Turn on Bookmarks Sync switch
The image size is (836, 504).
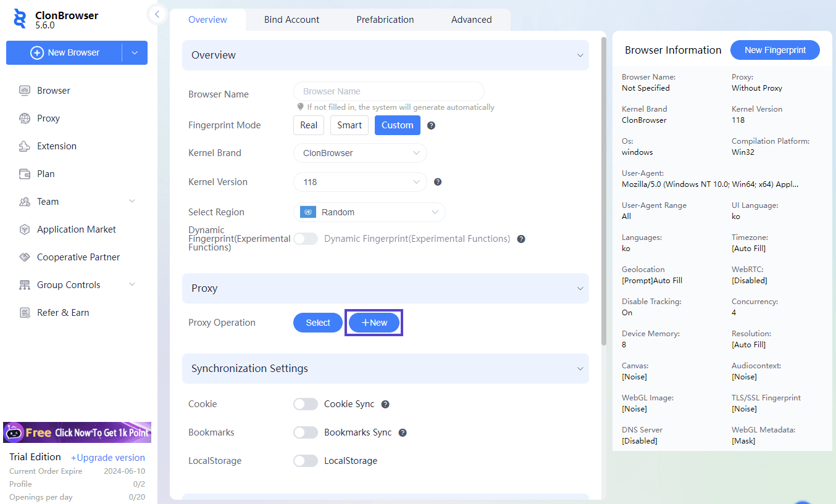click(x=305, y=432)
